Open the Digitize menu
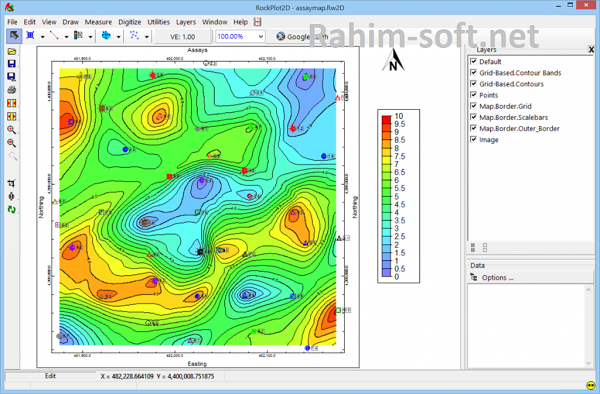The image size is (600, 394). (130, 22)
